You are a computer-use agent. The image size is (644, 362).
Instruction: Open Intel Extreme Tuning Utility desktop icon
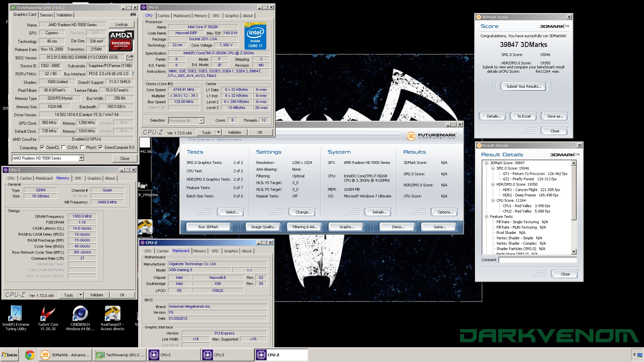click(x=16, y=318)
